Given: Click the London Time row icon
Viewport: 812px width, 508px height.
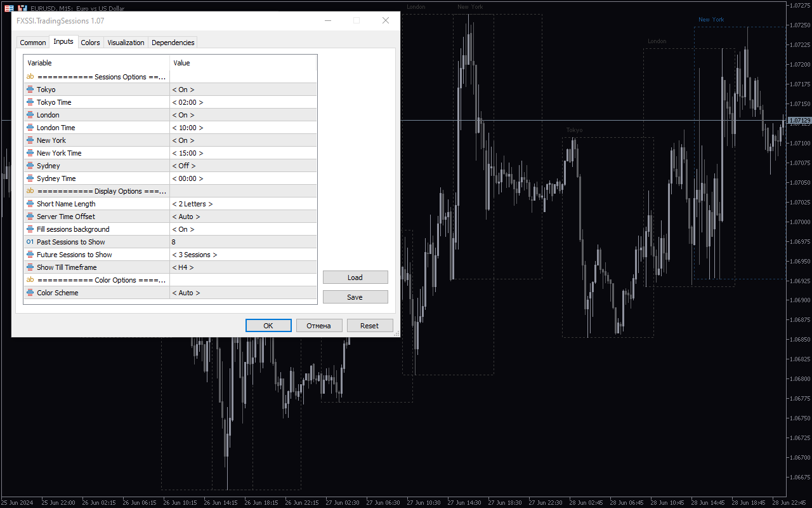Looking at the screenshot, I should tap(30, 128).
